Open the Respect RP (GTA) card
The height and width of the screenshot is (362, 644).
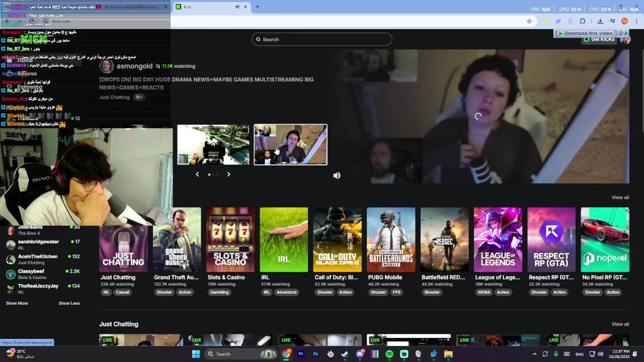(551, 240)
